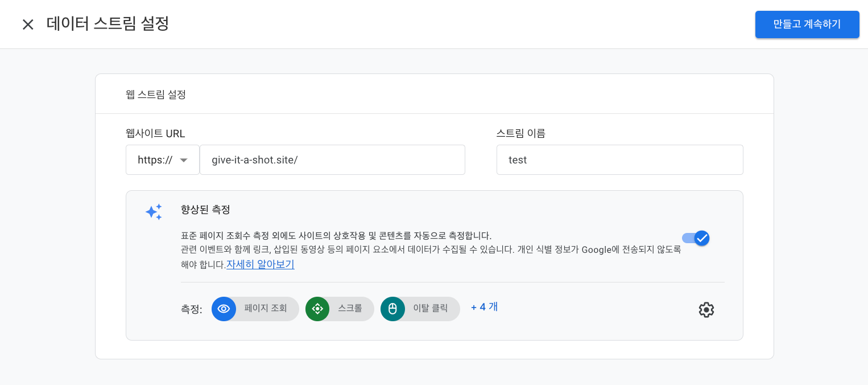Focus the website URL input field
Image resolution: width=868 pixels, height=385 pixels.
tap(332, 160)
